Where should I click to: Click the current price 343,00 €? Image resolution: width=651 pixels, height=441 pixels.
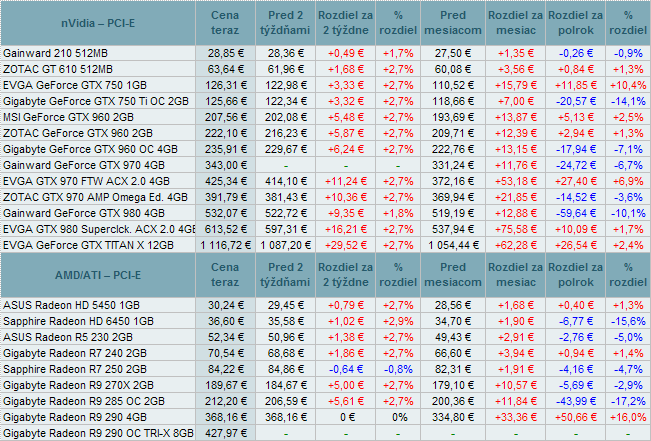(x=226, y=165)
